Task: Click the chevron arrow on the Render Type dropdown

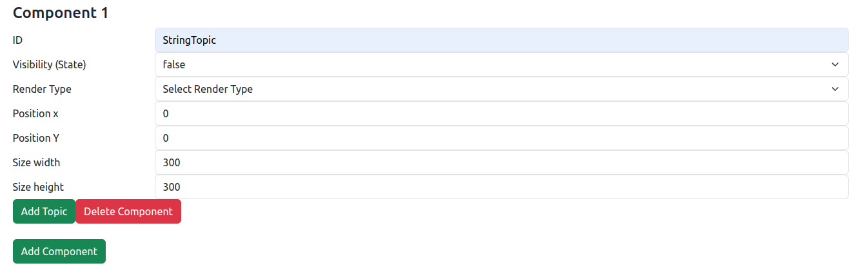Action: (835, 89)
